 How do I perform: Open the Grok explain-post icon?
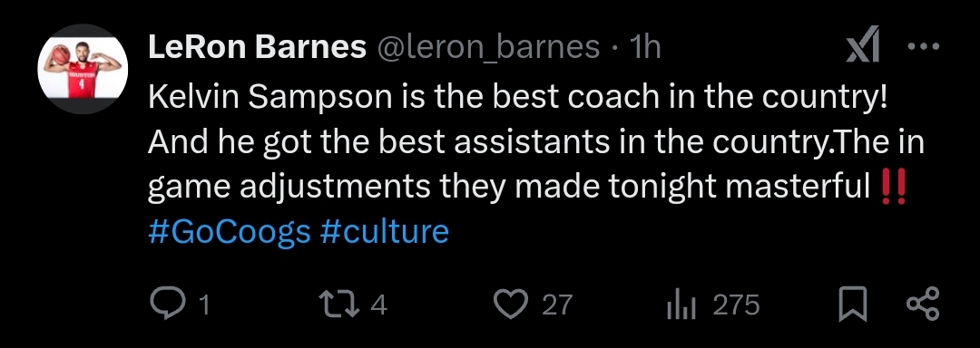[x=864, y=45]
